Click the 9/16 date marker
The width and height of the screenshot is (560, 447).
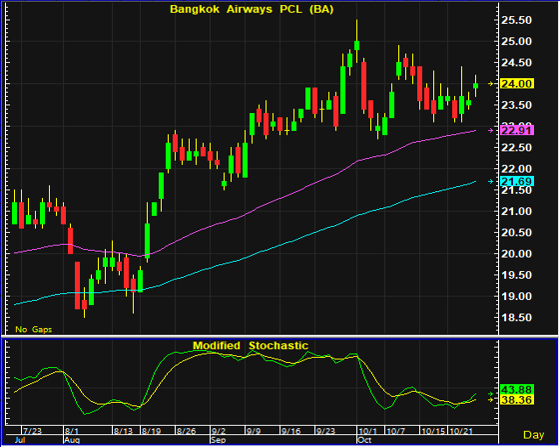[x=291, y=431]
